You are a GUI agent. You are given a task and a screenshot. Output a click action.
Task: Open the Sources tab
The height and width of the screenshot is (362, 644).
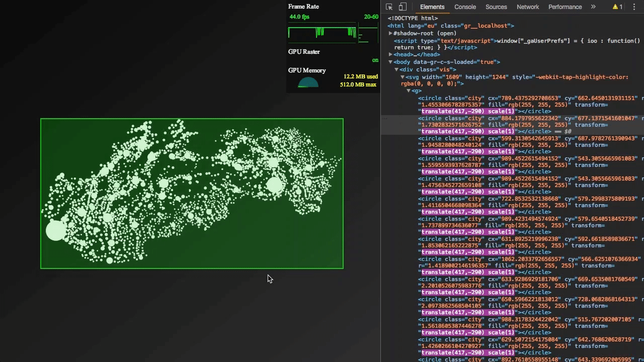496,7
